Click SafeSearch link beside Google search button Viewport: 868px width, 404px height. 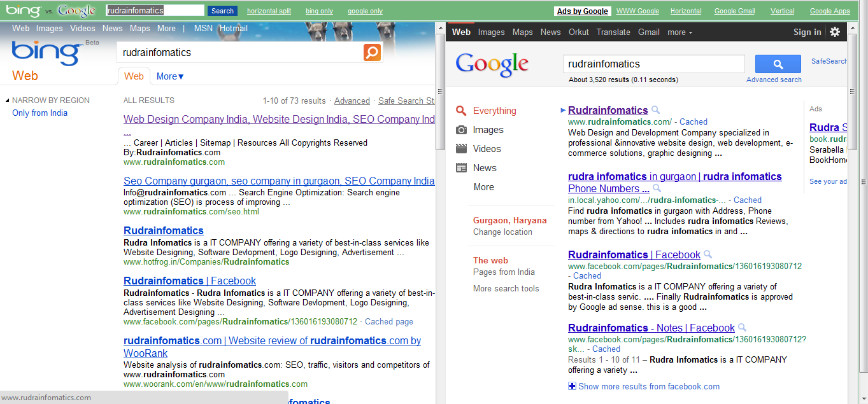pyautogui.click(x=829, y=61)
